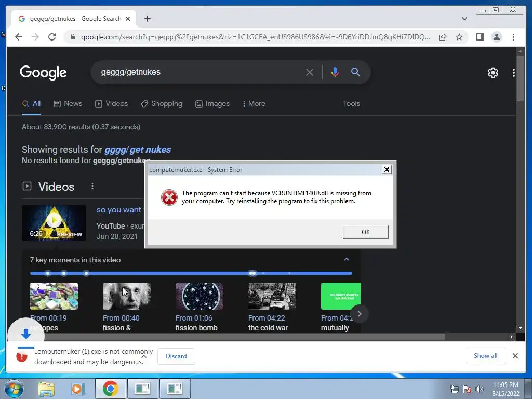The height and width of the screenshot is (399, 532).
Task: Dismiss the System Error dialog with OK
Action: pyautogui.click(x=365, y=232)
